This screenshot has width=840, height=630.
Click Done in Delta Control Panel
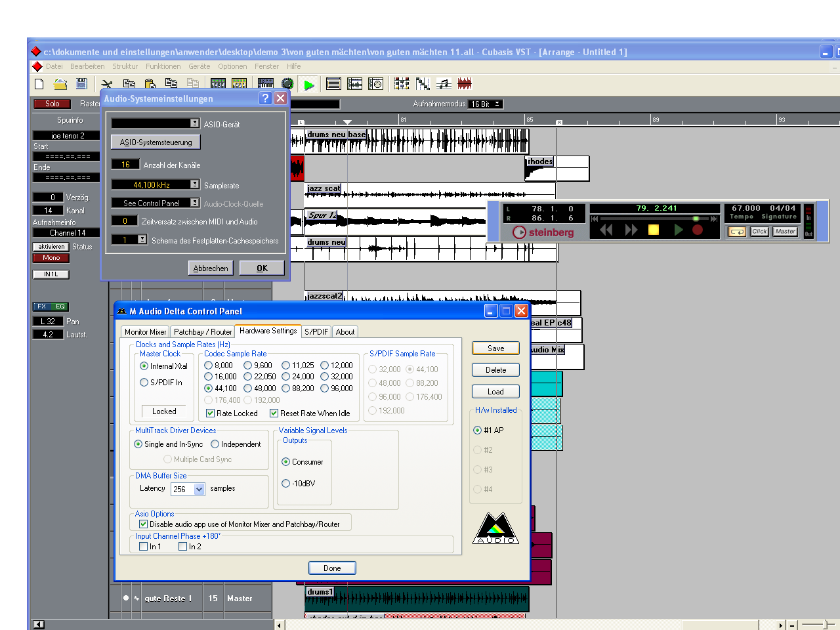tap(332, 568)
